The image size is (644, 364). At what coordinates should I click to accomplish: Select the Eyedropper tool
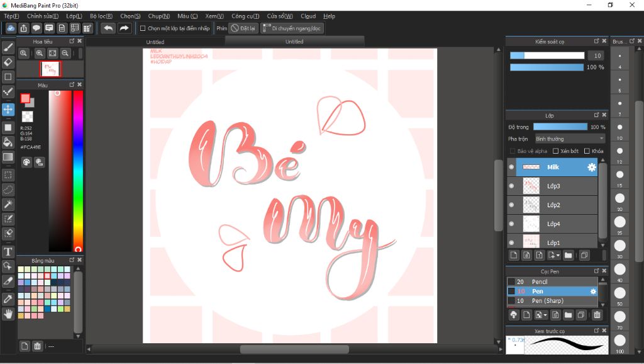(8, 299)
